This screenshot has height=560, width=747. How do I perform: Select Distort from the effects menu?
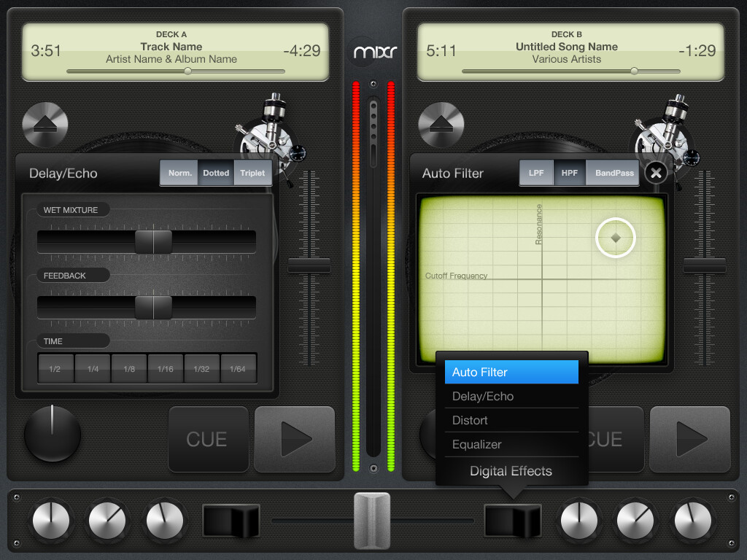tap(511, 420)
